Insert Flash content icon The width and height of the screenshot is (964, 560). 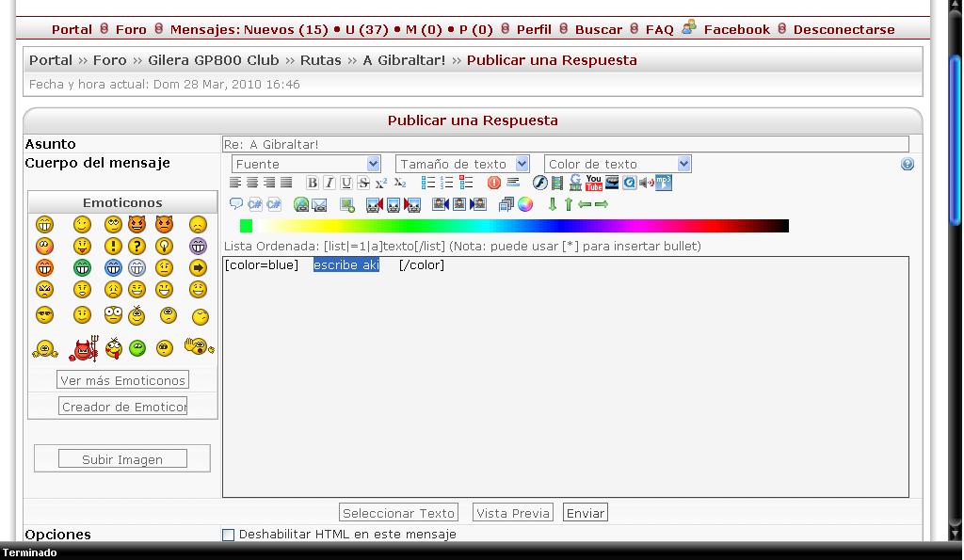(539, 184)
